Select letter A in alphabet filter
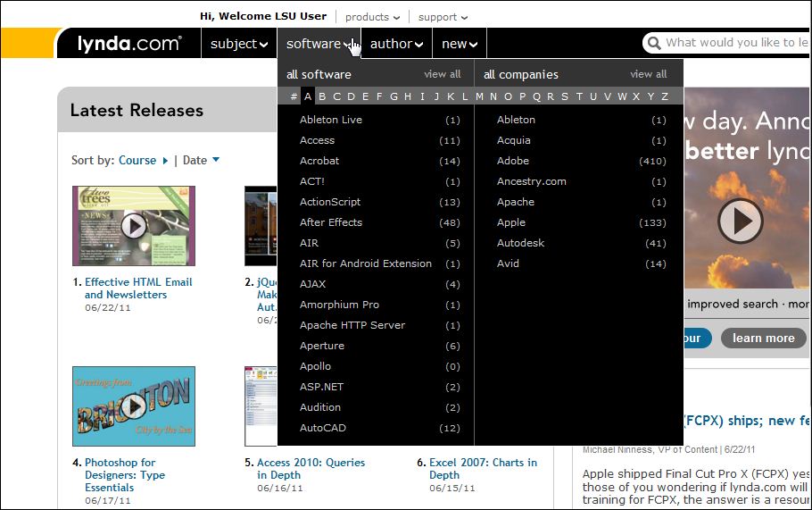812x510 pixels. (308, 96)
